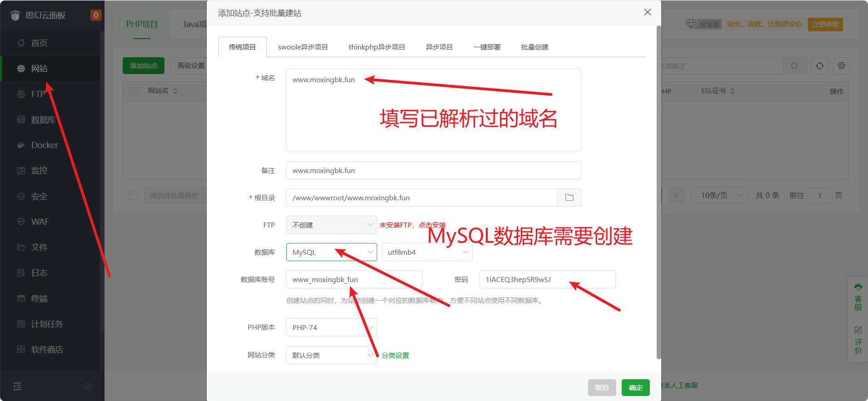Toggle select-all checkbox in table header
868x401 pixels.
click(x=134, y=91)
